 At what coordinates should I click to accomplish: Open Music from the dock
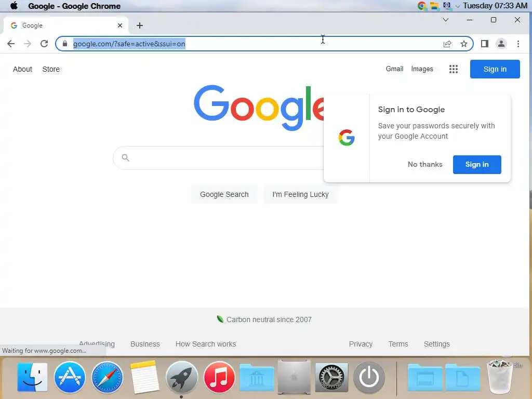[x=219, y=377]
